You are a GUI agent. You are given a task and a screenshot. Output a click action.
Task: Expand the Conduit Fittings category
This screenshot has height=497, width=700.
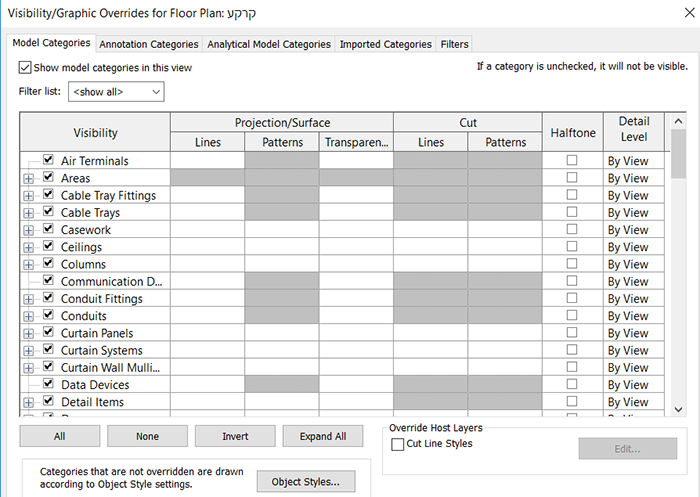(28, 299)
